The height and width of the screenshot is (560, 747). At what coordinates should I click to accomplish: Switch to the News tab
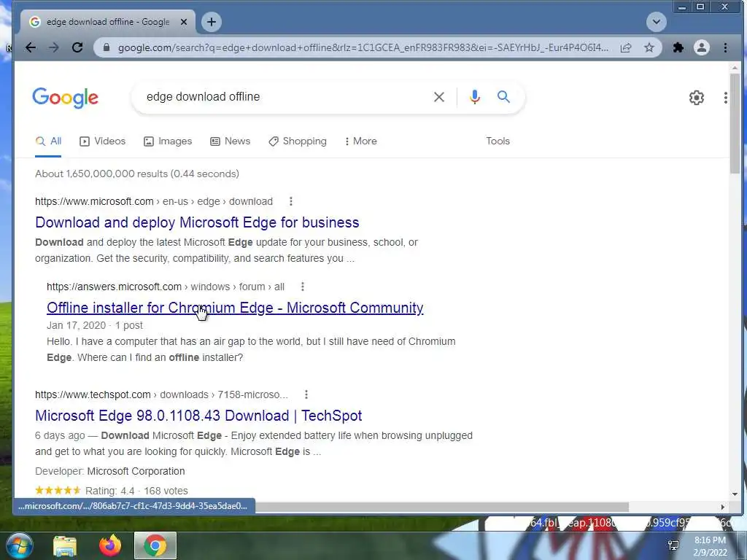tap(230, 141)
